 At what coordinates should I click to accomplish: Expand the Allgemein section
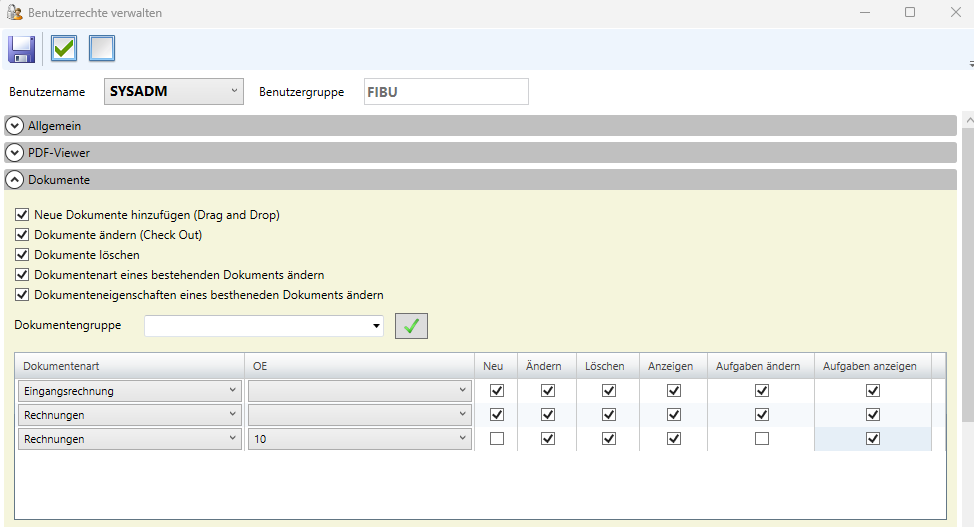pyautogui.click(x=15, y=126)
